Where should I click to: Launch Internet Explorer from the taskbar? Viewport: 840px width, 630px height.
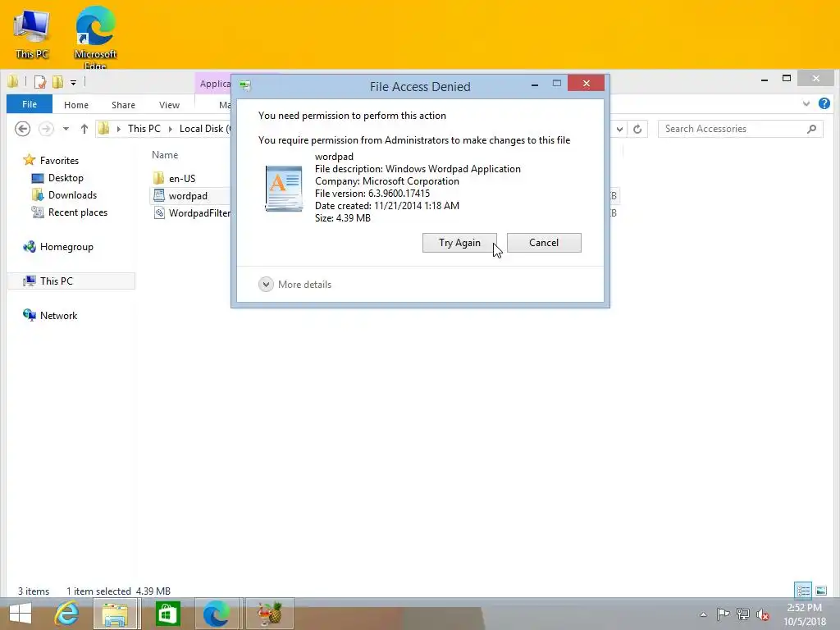coord(67,614)
